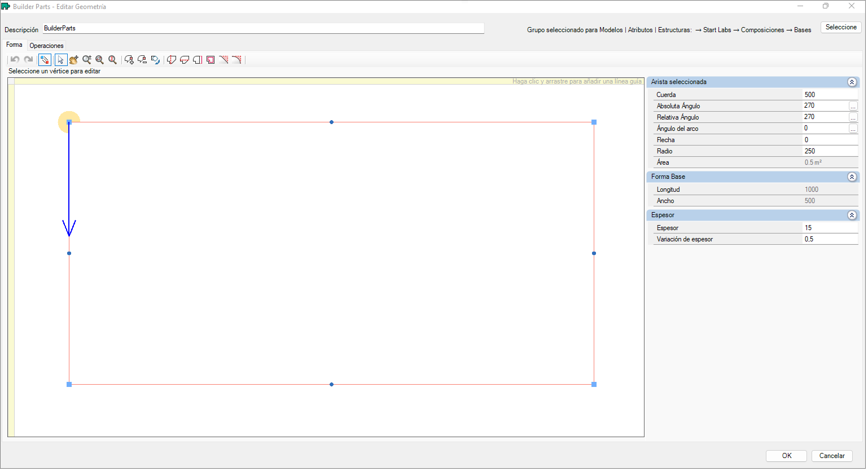Edit the Espesor value field
Screen dimensions: 868x471
tap(830, 228)
